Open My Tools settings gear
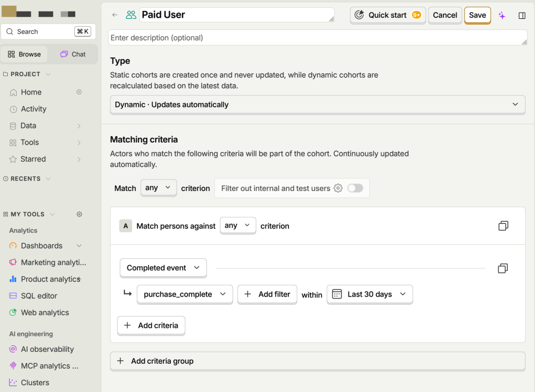The height and width of the screenshot is (392, 535). point(79,214)
